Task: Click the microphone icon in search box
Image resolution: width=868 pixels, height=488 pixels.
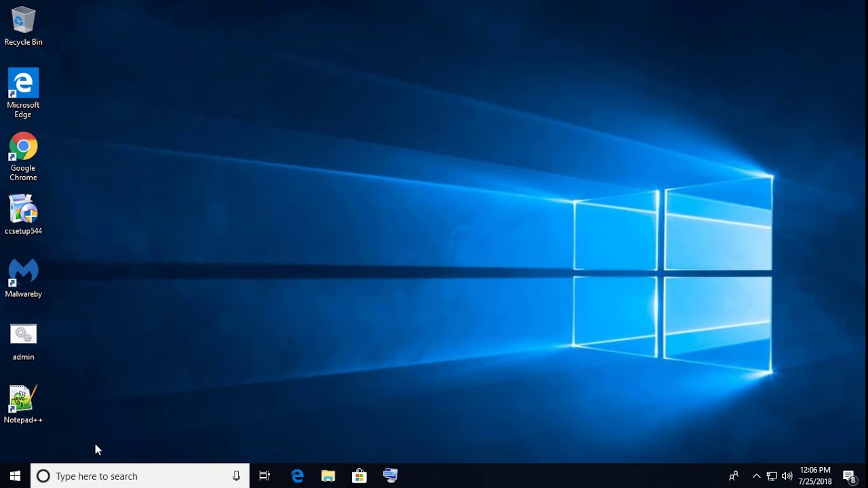Action: click(236, 476)
